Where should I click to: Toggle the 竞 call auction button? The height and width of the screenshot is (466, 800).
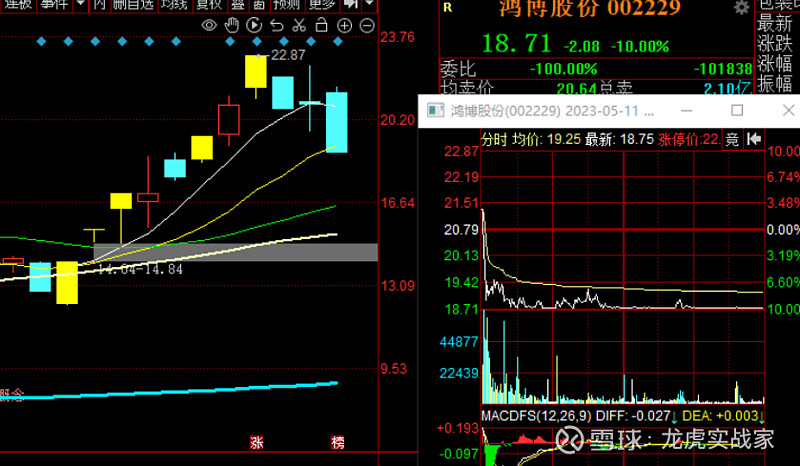point(732,138)
